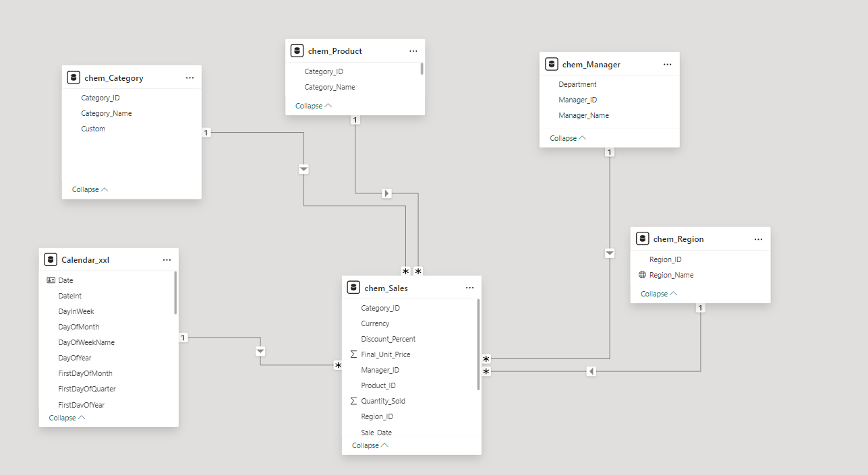Select the FirstDayOfQuarter field
Screen dimensions: 868x475
[x=87, y=389]
